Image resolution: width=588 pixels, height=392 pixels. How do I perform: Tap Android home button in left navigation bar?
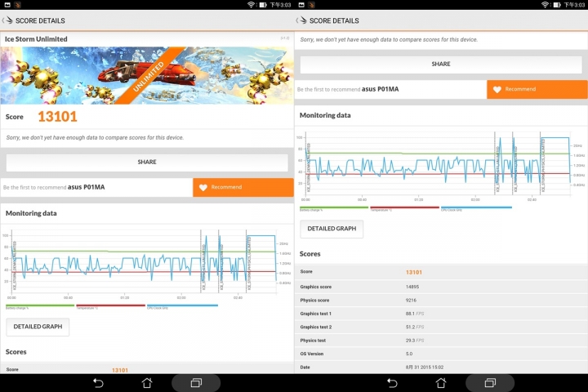147,383
